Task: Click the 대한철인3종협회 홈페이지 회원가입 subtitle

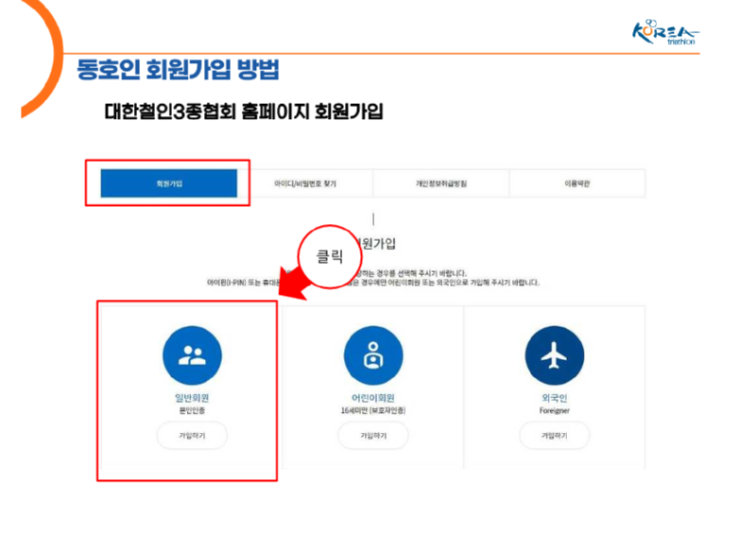Action: click(244, 112)
